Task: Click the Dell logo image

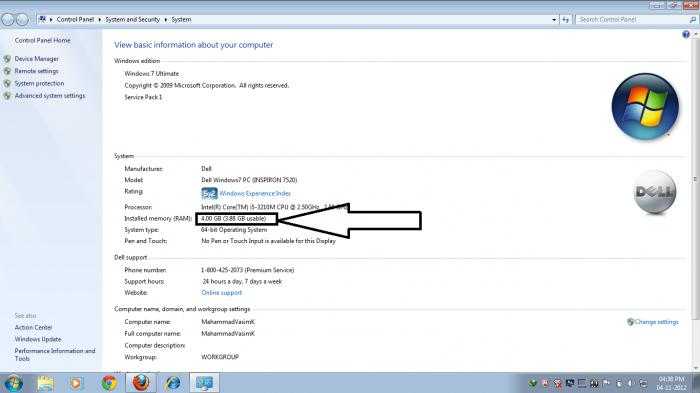Action: coord(655,192)
